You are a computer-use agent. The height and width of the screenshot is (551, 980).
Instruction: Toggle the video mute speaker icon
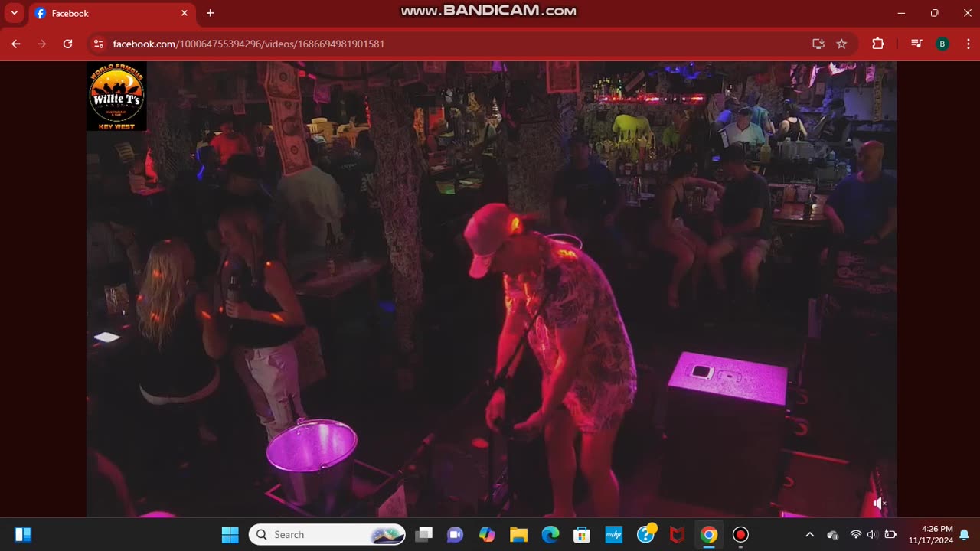click(880, 503)
